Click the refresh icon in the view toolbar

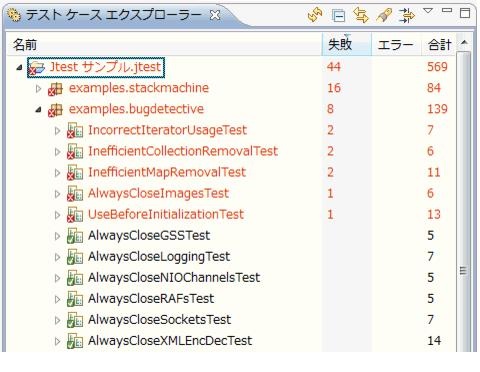click(315, 15)
